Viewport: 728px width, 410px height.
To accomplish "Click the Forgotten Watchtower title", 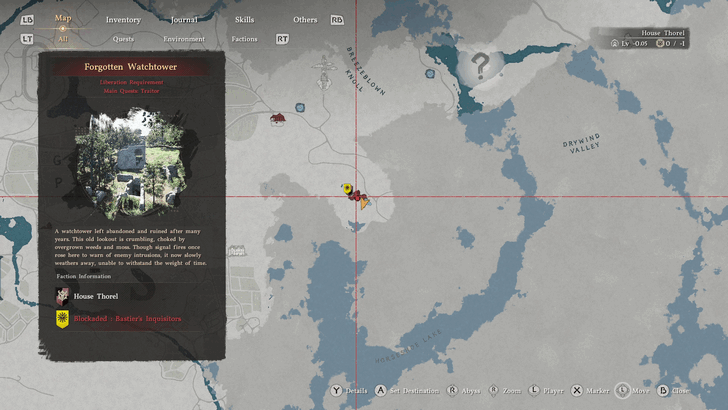I will (130, 67).
